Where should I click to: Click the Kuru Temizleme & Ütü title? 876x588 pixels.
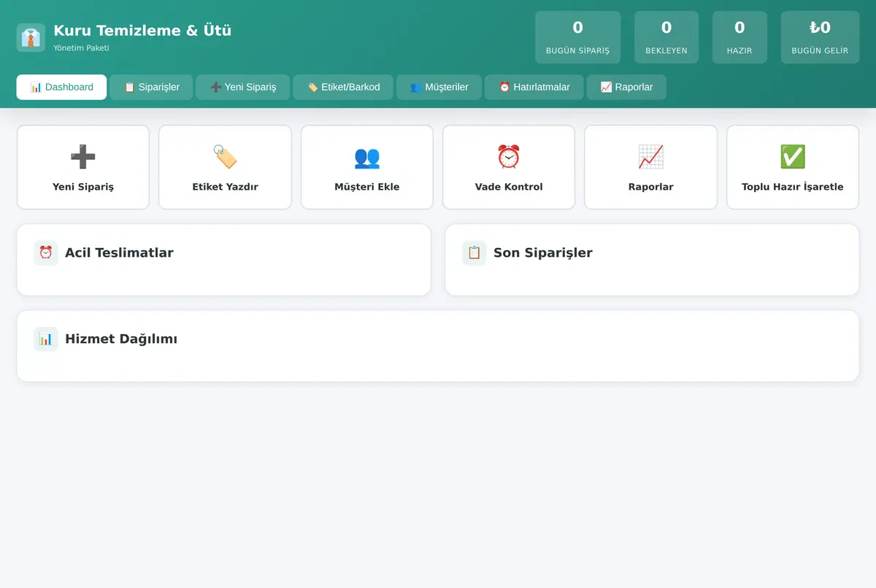[x=142, y=31]
